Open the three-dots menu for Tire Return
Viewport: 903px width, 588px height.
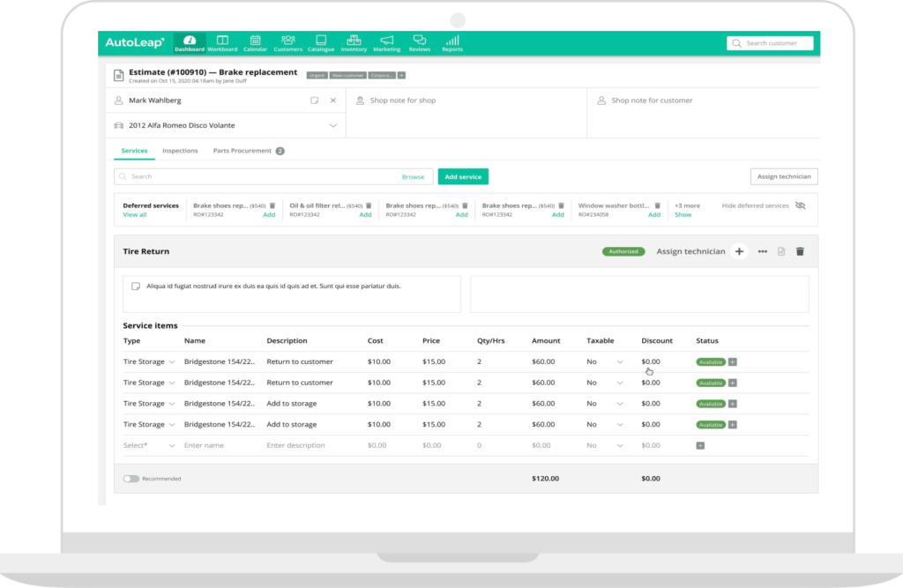763,251
